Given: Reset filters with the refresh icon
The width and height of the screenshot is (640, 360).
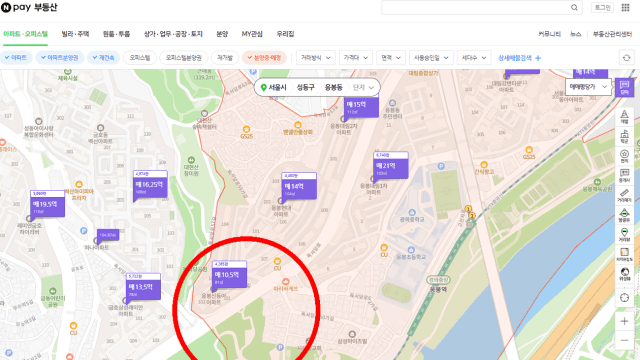Looking at the screenshot, I should (627, 58).
